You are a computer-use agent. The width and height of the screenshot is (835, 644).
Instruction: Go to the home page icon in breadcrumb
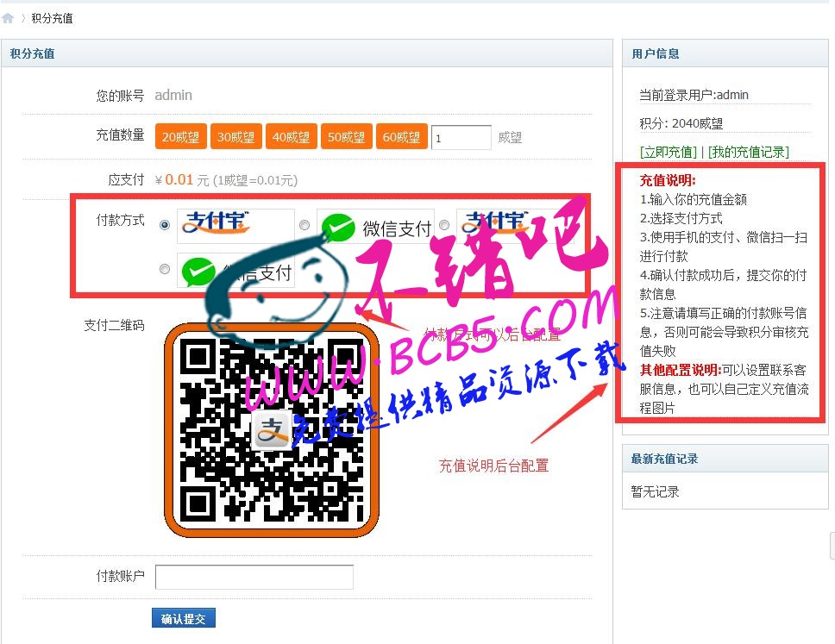click(8, 19)
